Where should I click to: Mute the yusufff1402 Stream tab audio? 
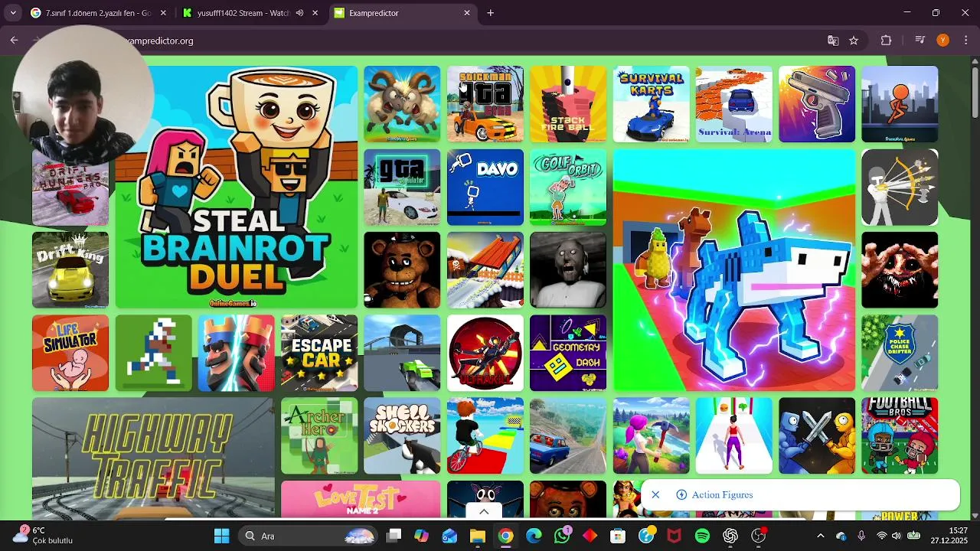click(x=300, y=13)
